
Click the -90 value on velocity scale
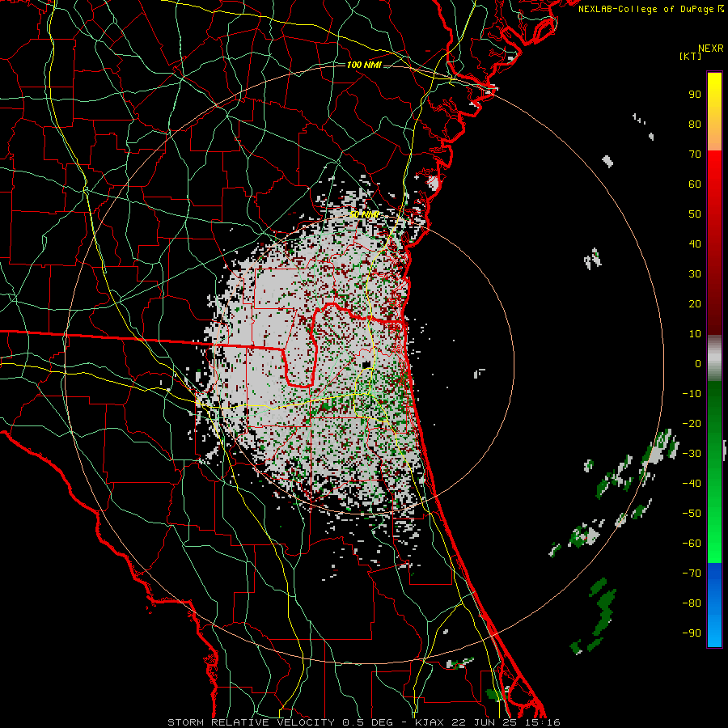point(692,633)
